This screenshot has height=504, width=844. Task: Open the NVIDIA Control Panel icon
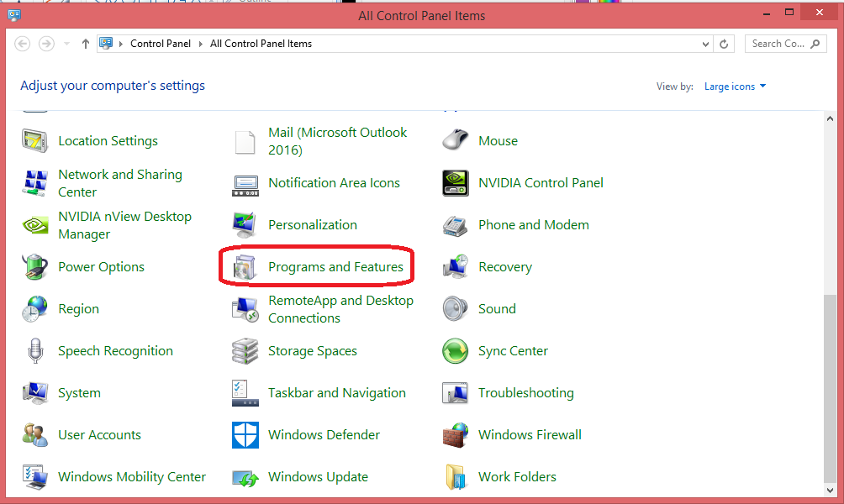[x=455, y=183]
